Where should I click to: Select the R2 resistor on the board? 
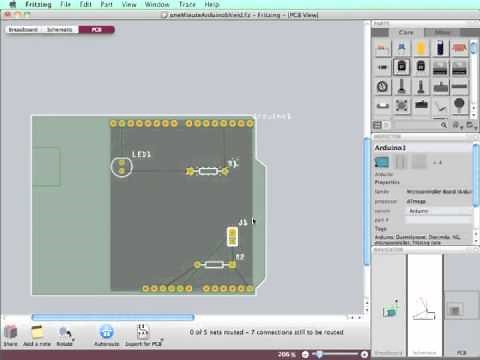point(214,265)
